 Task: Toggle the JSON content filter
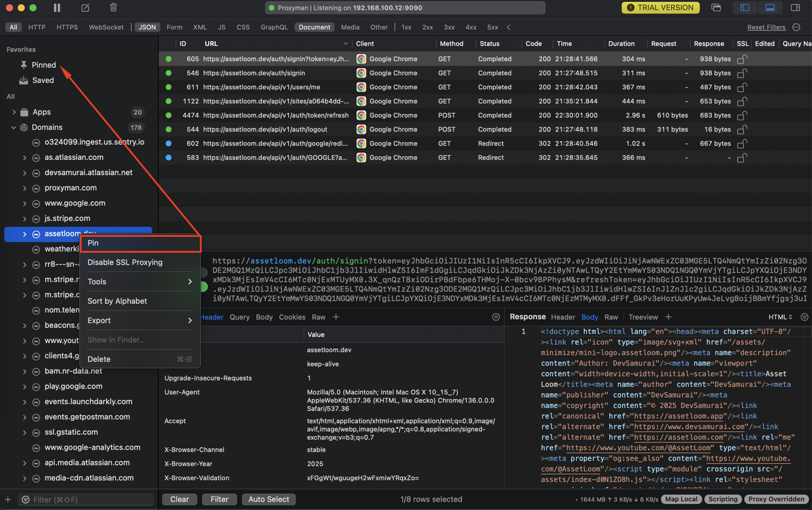coord(147,27)
